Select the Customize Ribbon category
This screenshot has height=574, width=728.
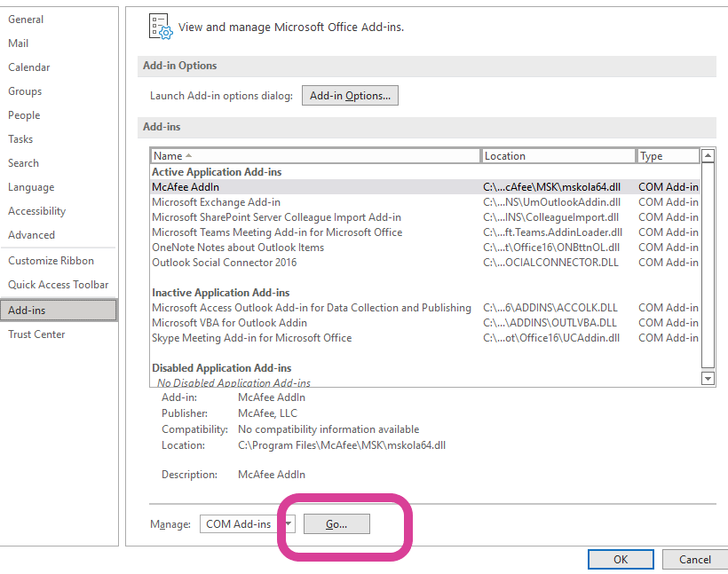pyautogui.click(x=51, y=260)
